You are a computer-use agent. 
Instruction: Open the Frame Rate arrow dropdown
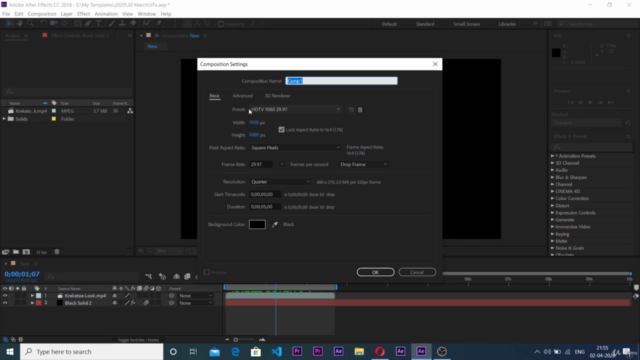pyautogui.click(x=282, y=164)
